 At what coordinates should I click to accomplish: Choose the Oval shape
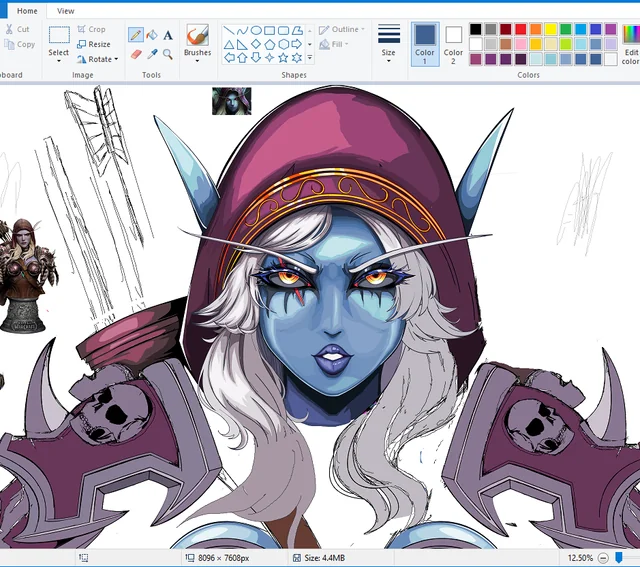click(x=256, y=31)
